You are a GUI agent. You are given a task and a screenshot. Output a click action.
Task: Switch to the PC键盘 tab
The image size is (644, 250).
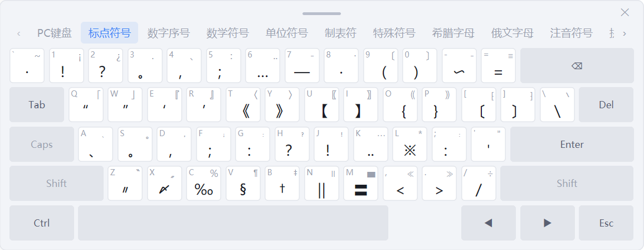(x=55, y=33)
